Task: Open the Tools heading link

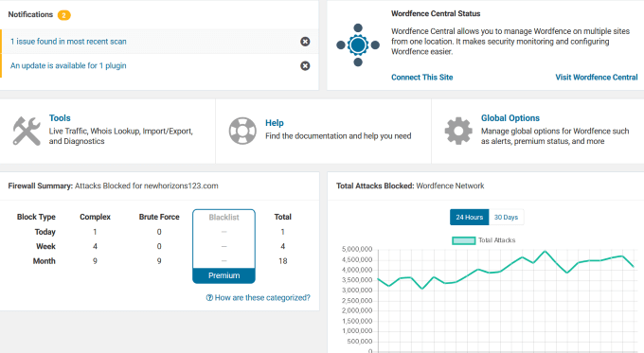Action: [x=60, y=118]
